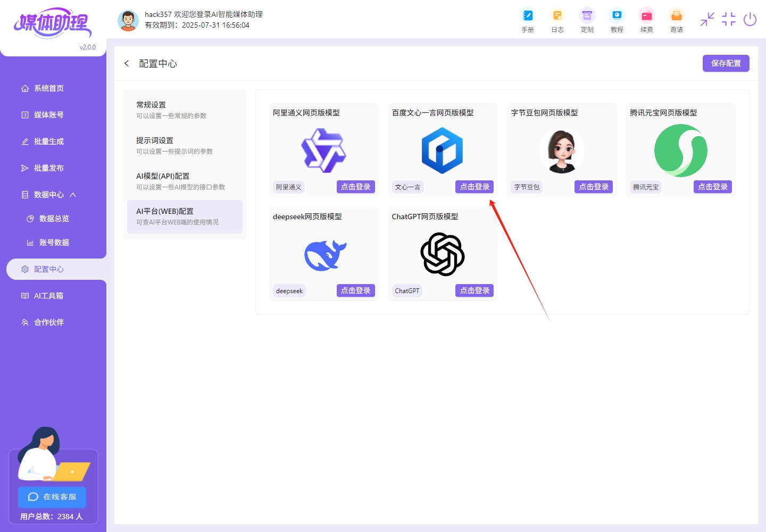The width and height of the screenshot is (766, 532).
Task: Open the 日志 log icon
Action: 557,20
